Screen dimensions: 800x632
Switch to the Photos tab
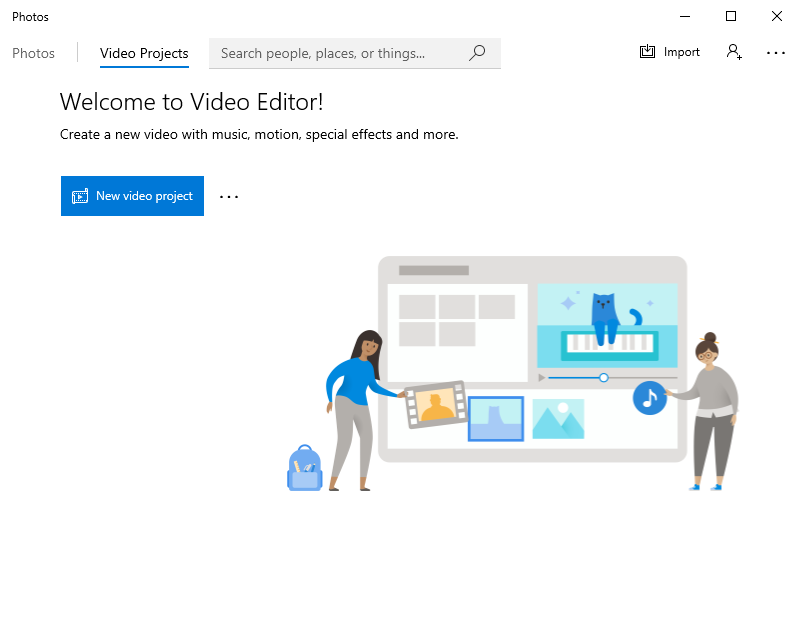[x=33, y=53]
